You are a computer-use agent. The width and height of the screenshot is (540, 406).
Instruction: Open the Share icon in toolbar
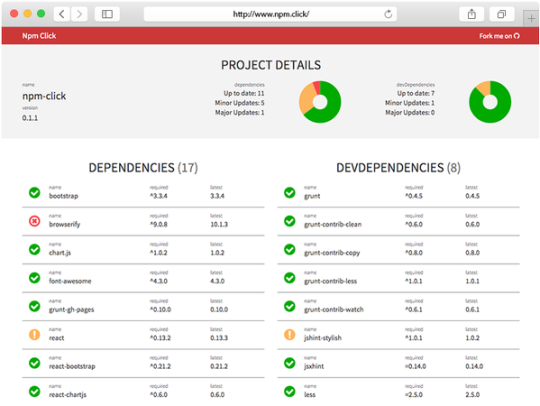coord(472,14)
